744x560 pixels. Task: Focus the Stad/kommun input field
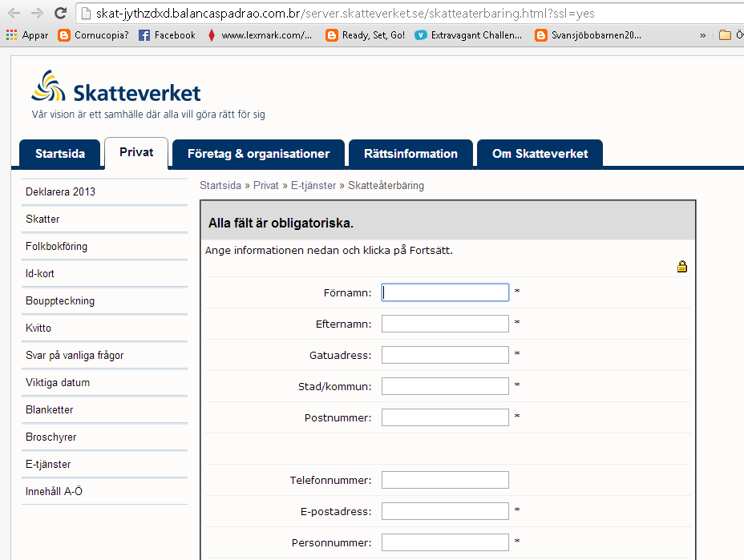click(x=445, y=386)
